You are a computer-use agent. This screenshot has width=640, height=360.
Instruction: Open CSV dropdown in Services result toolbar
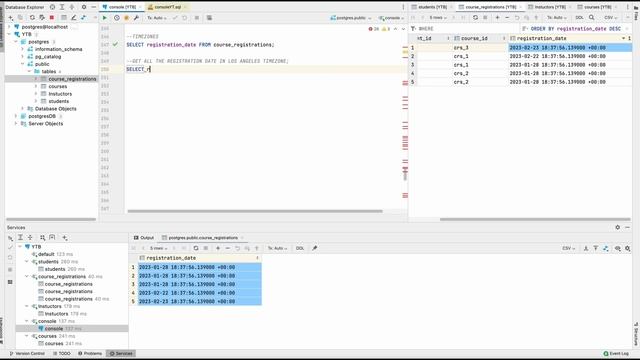click(569, 248)
